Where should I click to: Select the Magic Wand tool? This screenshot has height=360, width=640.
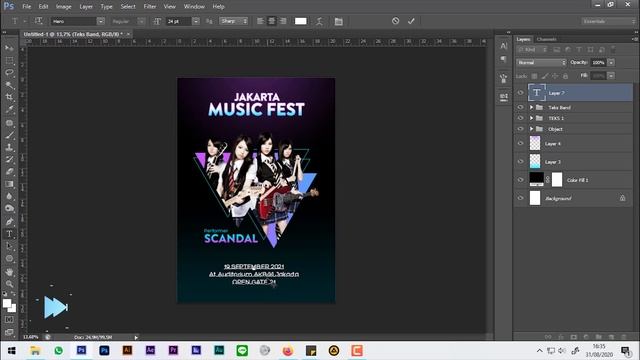[x=9, y=85]
